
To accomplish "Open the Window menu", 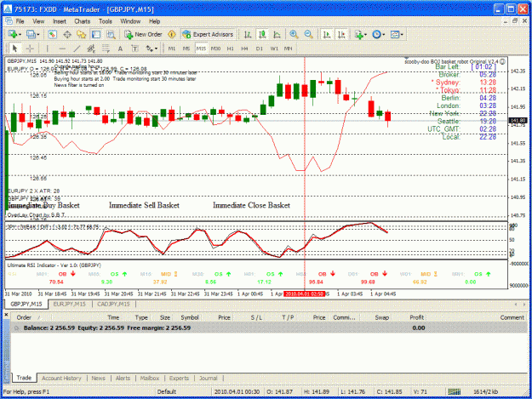I will tap(130, 21).
